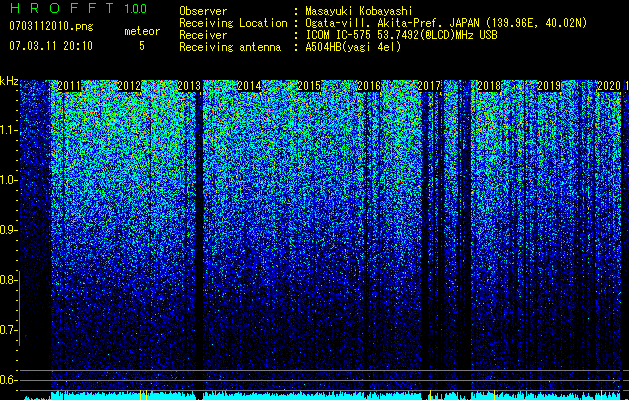This screenshot has width=629, height=400.
Task: Click the 'meteor' count label
Action: [x=142, y=31]
